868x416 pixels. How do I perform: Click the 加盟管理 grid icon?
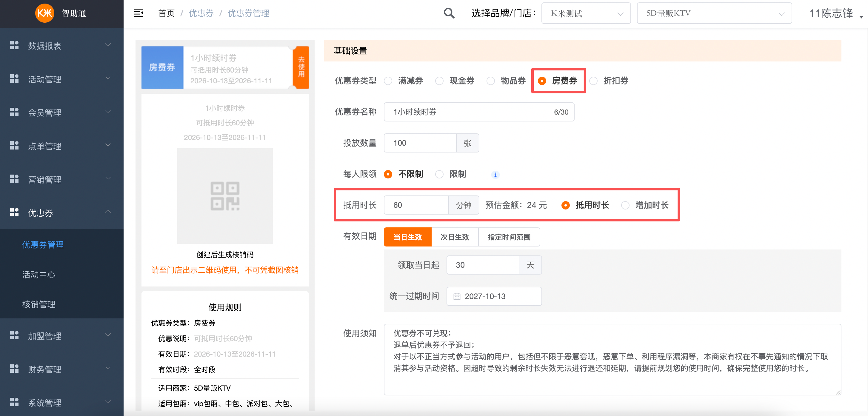(14, 335)
